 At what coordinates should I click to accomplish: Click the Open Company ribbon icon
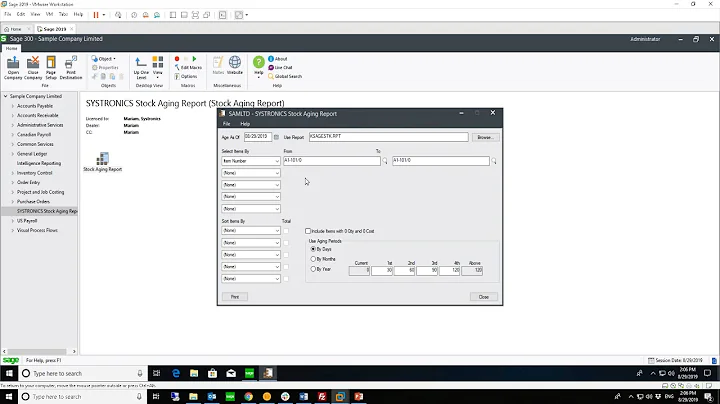(x=13, y=67)
